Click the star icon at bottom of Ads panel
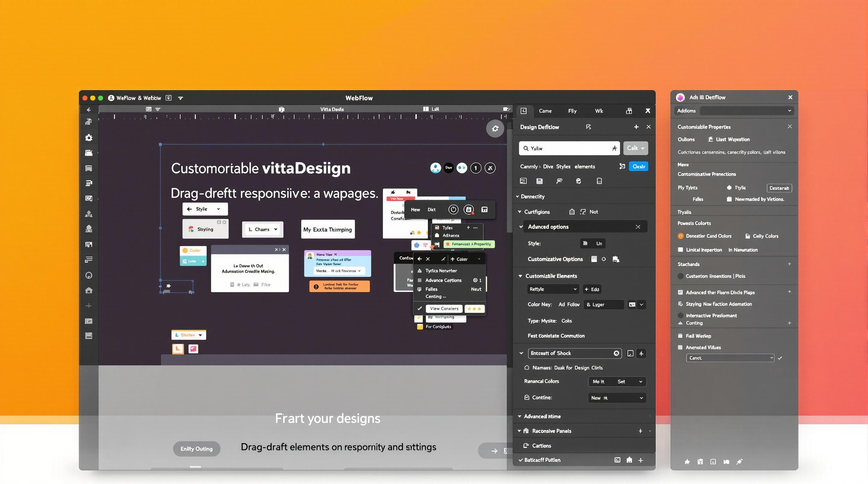 [x=687, y=462]
